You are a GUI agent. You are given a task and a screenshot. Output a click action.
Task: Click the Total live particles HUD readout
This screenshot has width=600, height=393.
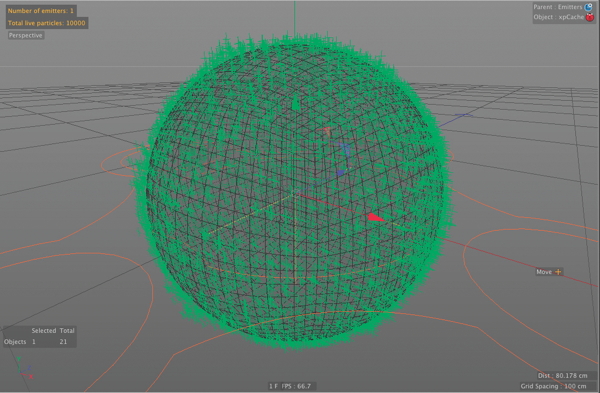point(47,23)
